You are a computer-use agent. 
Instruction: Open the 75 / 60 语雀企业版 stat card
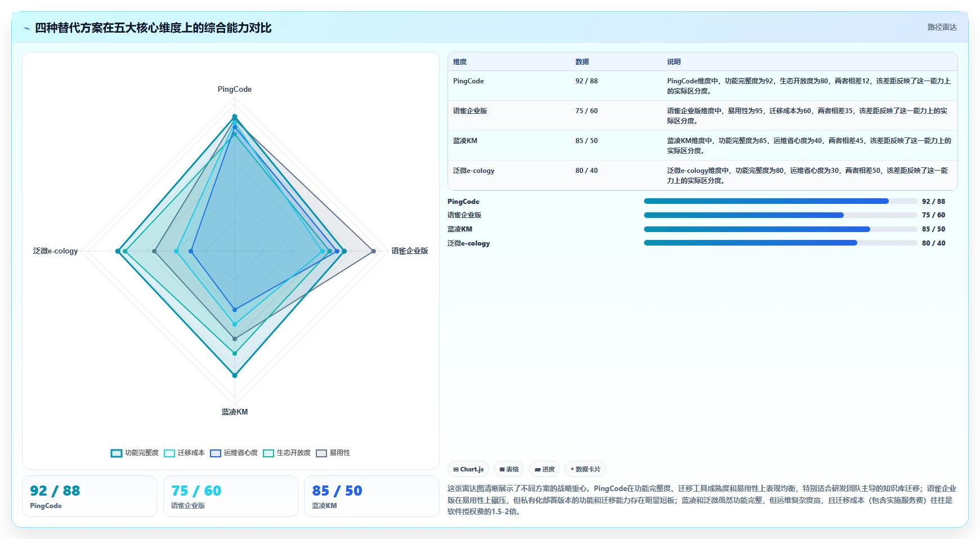pos(231,496)
